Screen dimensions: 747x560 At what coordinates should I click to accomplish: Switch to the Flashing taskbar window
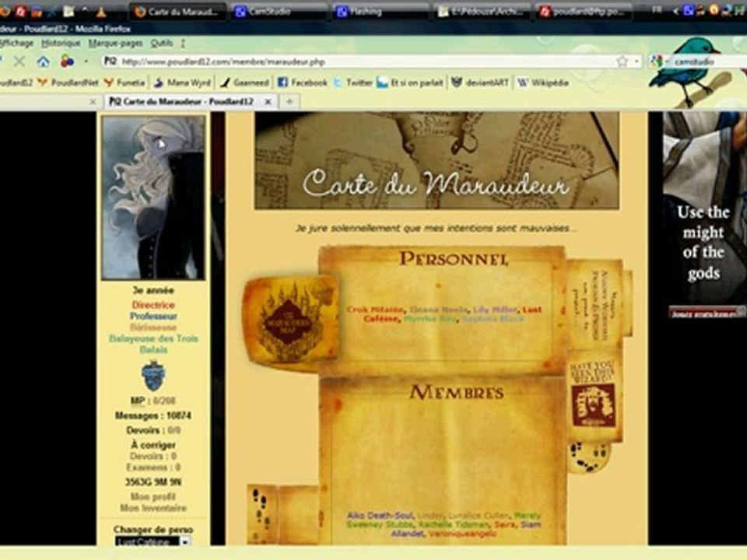tap(381, 12)
